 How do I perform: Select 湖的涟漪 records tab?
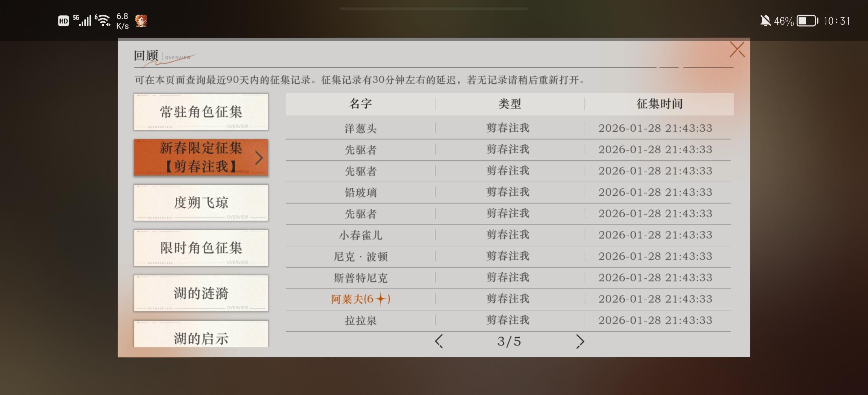click(201, 293)
